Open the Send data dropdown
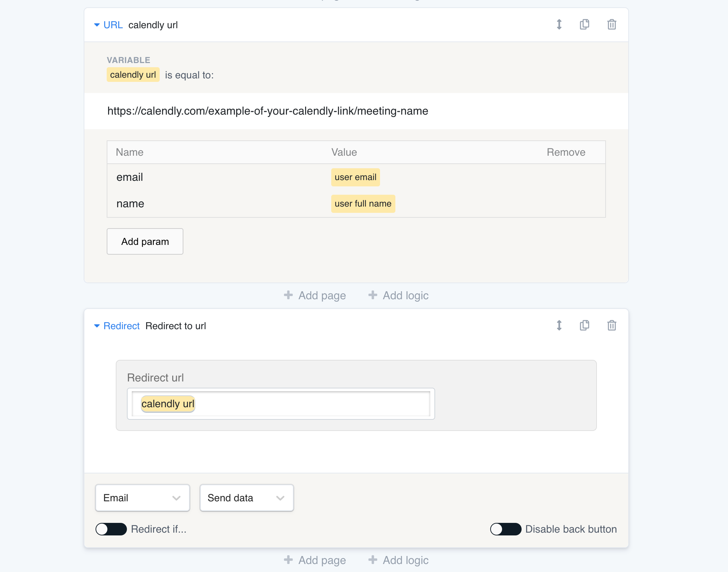 tap(247, 498)
